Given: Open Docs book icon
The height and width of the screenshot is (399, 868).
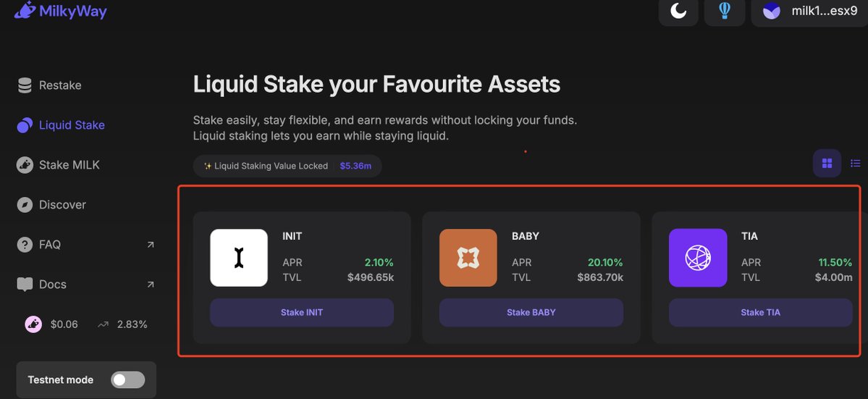Looking at the screenshot, I should point(25,285).
